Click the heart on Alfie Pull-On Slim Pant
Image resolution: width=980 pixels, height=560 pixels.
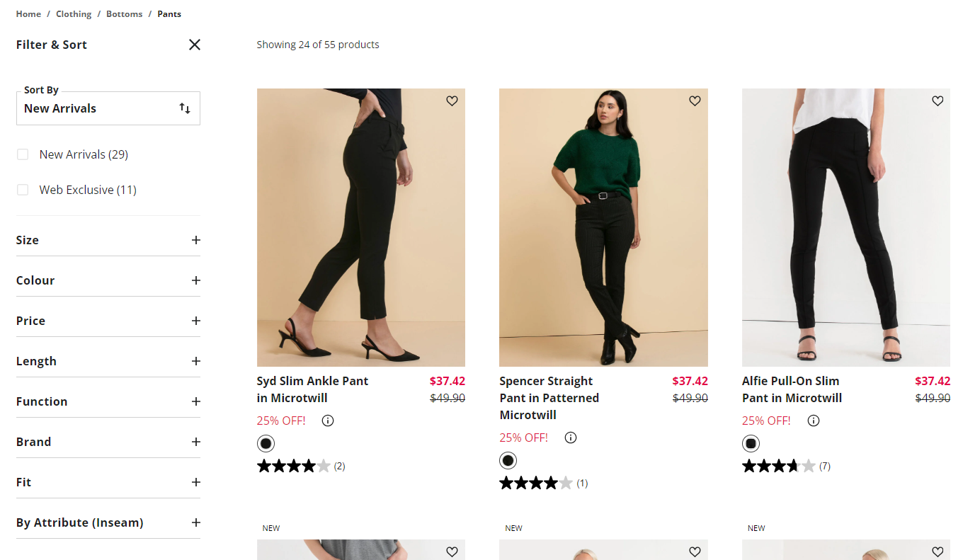pos(938,101)
